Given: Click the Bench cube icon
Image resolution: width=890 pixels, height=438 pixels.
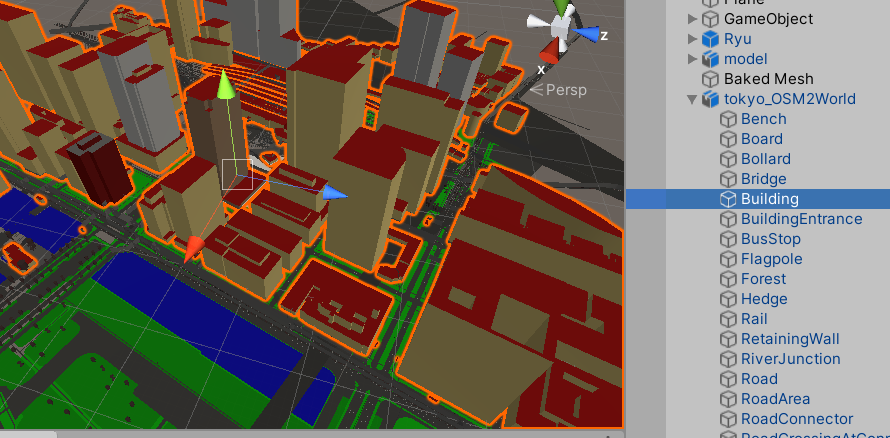Looking at the screenshot, I should coord(728,119).
